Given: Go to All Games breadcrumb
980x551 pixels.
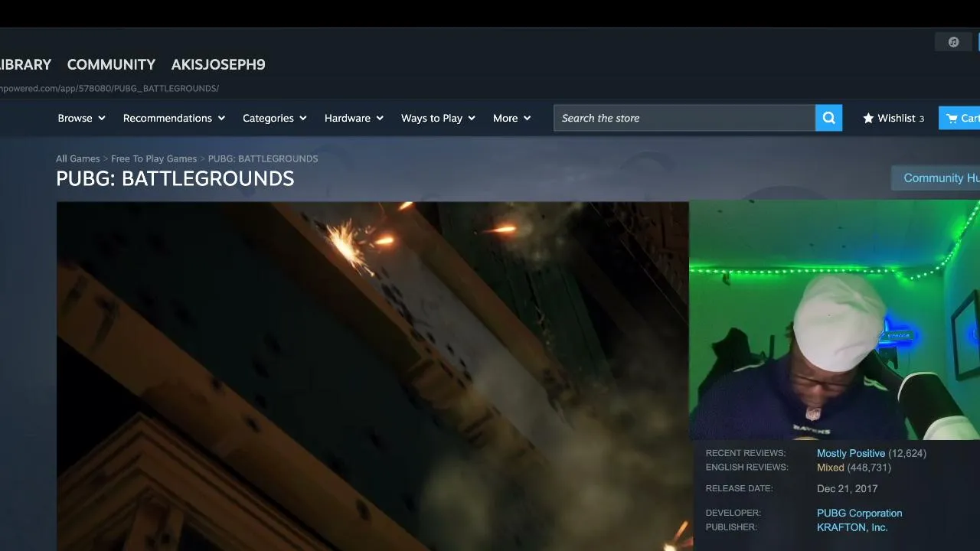Looking at the screenshot, I should click(x=78, y=158).
